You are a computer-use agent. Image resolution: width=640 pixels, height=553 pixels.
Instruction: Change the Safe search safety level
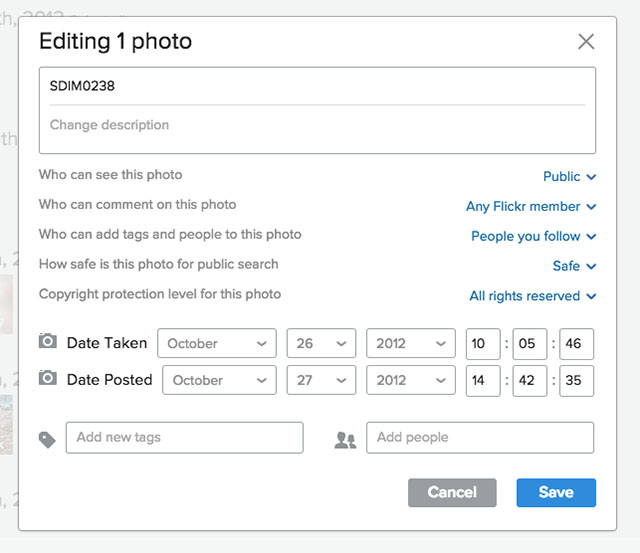(574, 266)
